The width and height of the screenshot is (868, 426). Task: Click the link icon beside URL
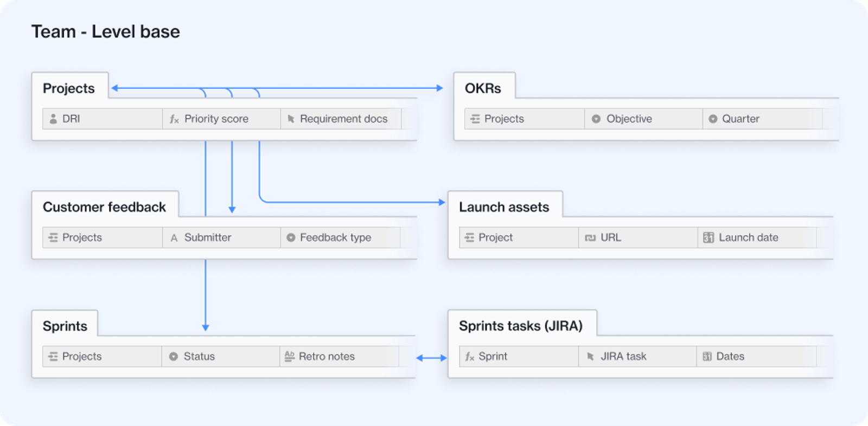[590, 237]
